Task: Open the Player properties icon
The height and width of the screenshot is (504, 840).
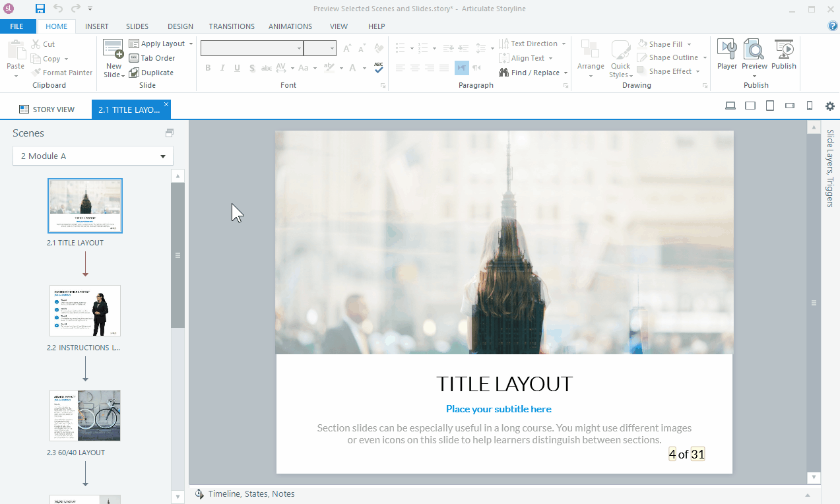Action: tap(727, 50)
